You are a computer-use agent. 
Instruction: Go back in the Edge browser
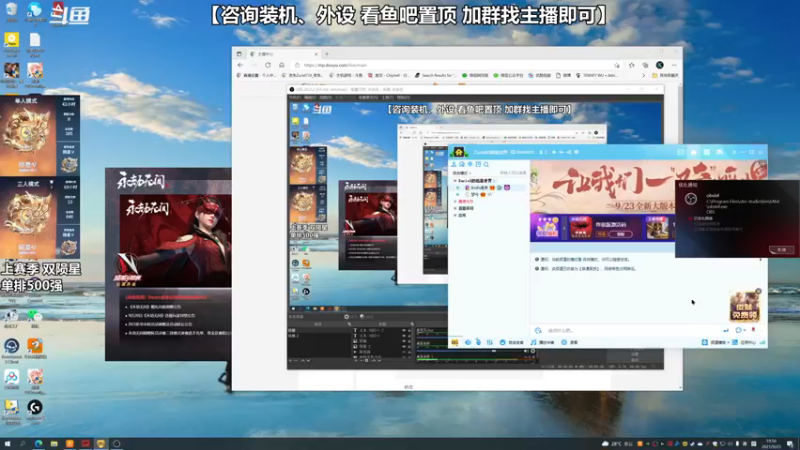tap(240, 65)
